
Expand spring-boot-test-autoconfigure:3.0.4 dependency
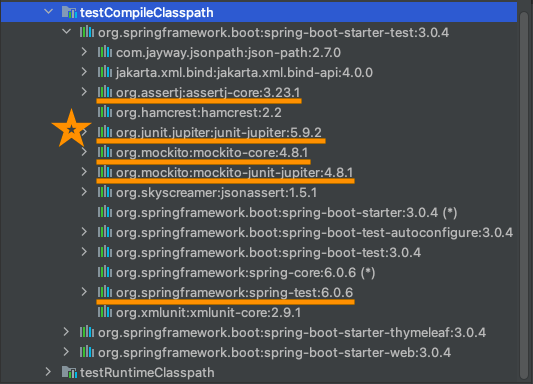tap(84, 232)
